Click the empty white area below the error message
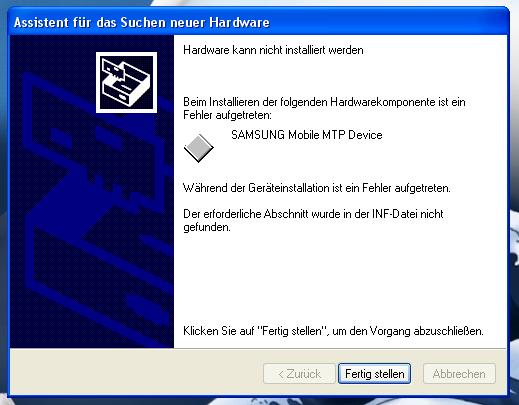Image resolution: width=519 pixels, height=405 pixels. point(340,277)
